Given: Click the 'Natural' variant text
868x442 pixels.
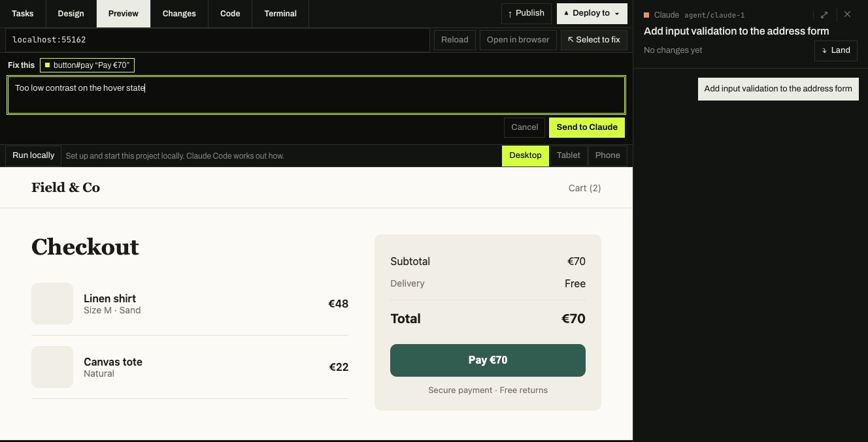Looking at the screenshot, I should [99, 373].
